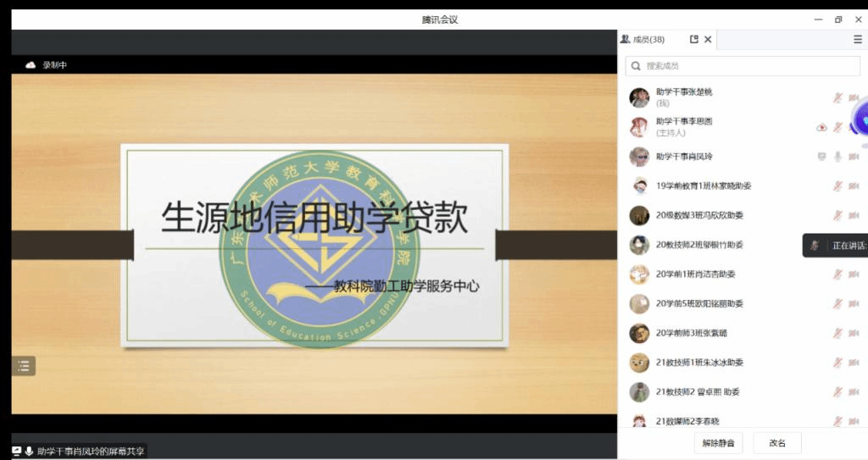Toggle the camera icon for 19学前教育1班林家晓助委
Viewport: 868px width, 460px height.
click(854, 186)
